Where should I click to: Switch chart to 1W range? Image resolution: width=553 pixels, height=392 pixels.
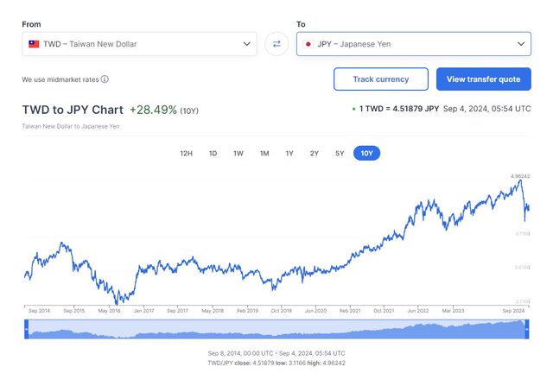click(238, 153)
